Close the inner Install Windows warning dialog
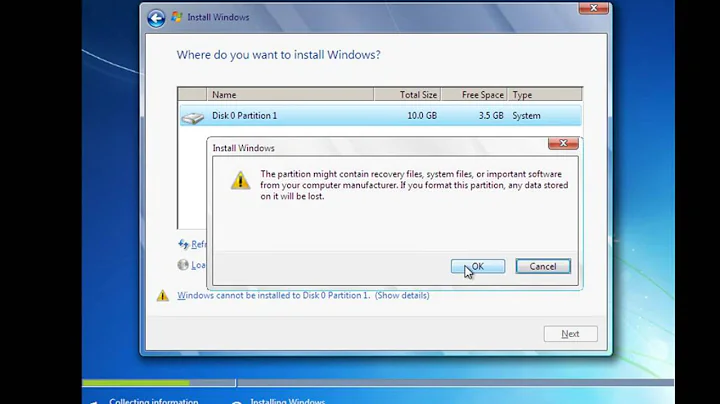720x404 pixels. click(x=563, y=143)
